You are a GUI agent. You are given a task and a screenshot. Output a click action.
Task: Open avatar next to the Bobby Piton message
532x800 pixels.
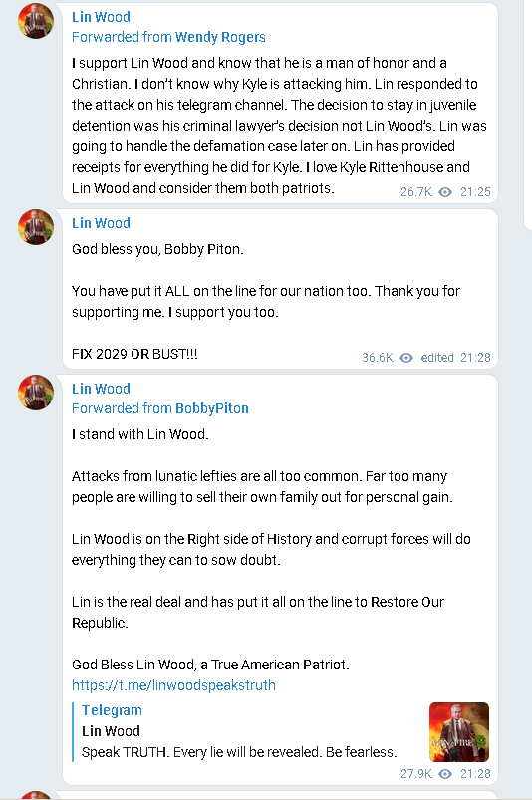(x=36, y=227)
